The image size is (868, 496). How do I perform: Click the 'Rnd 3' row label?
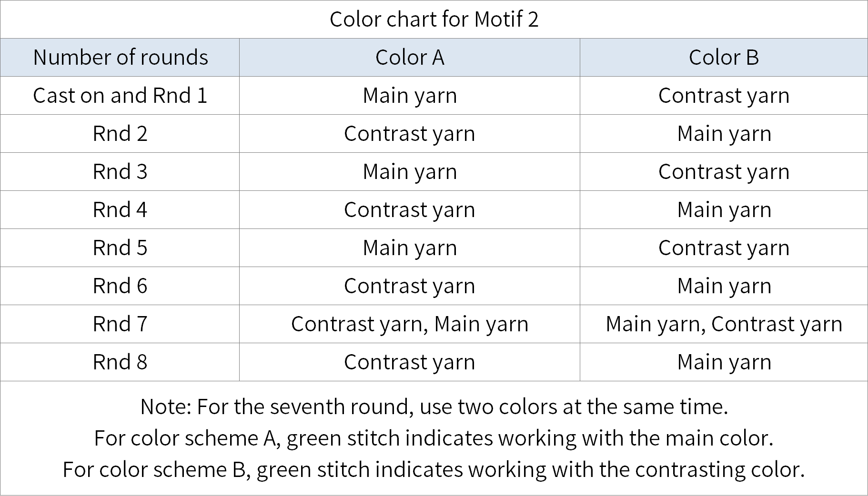click(120, 171)
